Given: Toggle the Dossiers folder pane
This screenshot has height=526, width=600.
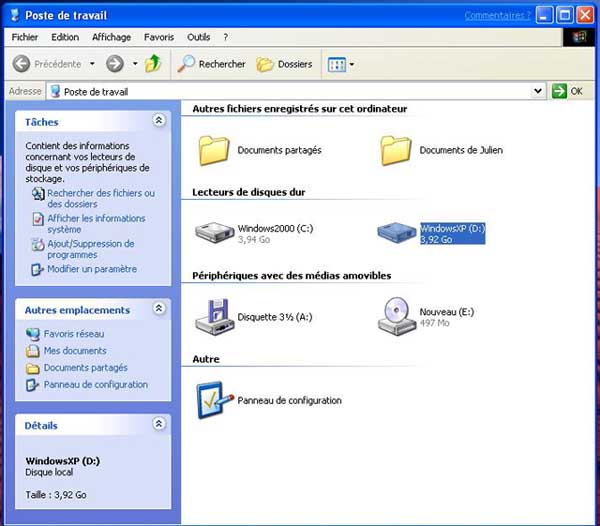Looking at the screenshot, I should (x=284, y=64).
